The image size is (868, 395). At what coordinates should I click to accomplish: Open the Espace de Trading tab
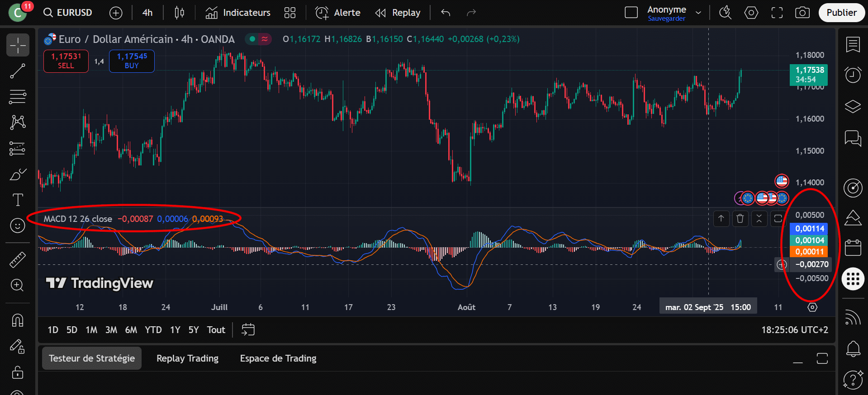tap(278, 358)
